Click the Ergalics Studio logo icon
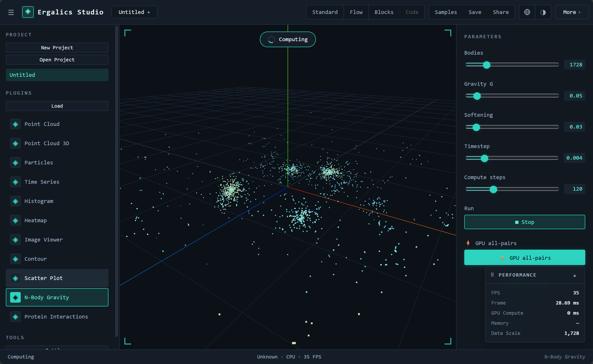This screenshot has width=593, height=364. [28, 12]
